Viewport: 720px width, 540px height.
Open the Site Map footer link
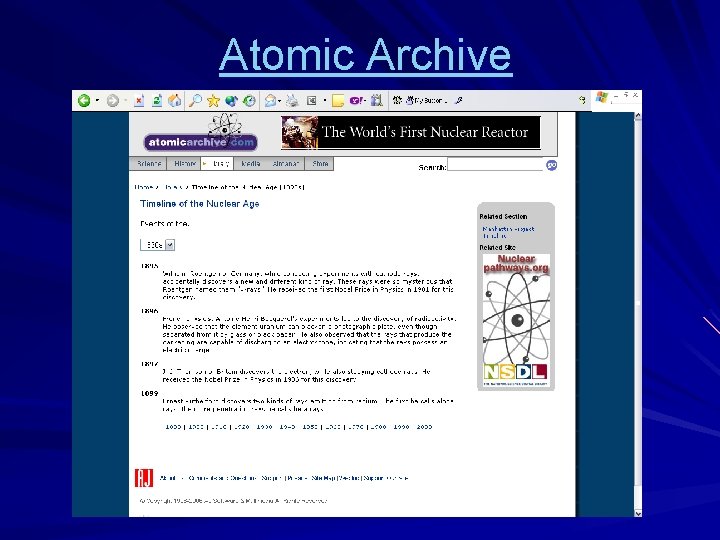pos(323,478)
